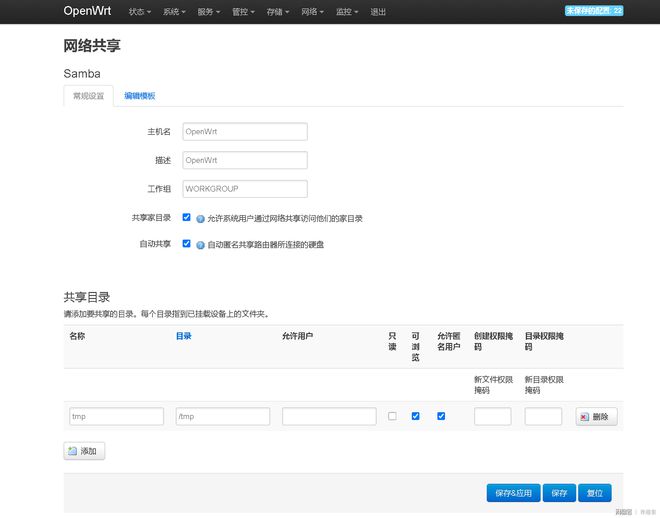Uncheck 允许匿名用户 for the tmp share
This screenshot has height=518, width=660.
441,416
